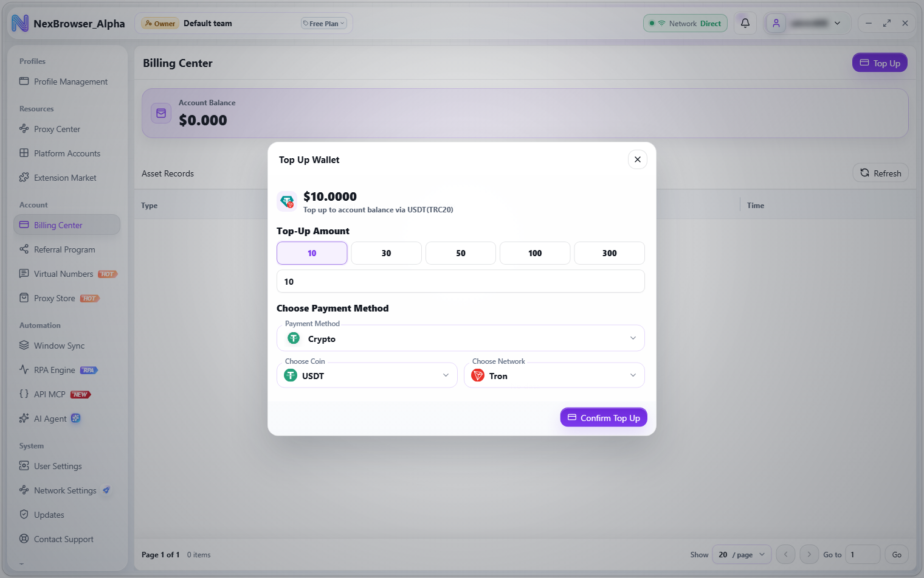Open the 20 per page dropdown
The width and height of the screenshot is (924, 578).
(742, 555)
